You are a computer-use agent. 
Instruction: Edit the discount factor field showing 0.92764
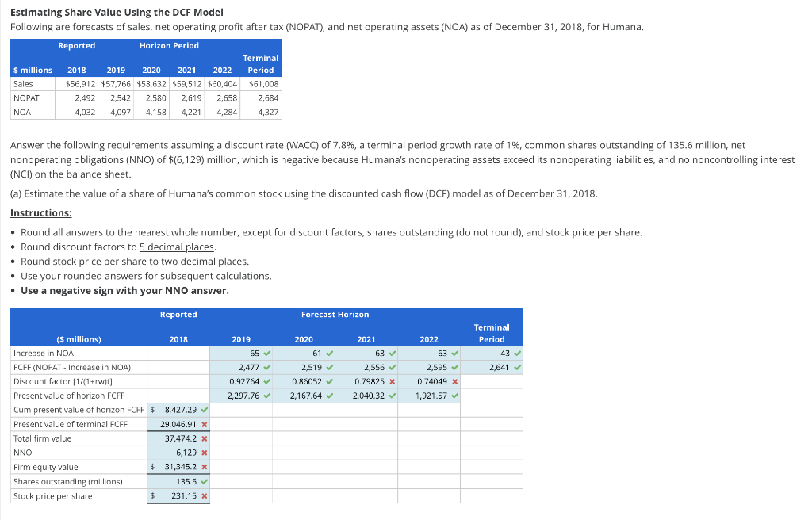(x=241, y=382)
